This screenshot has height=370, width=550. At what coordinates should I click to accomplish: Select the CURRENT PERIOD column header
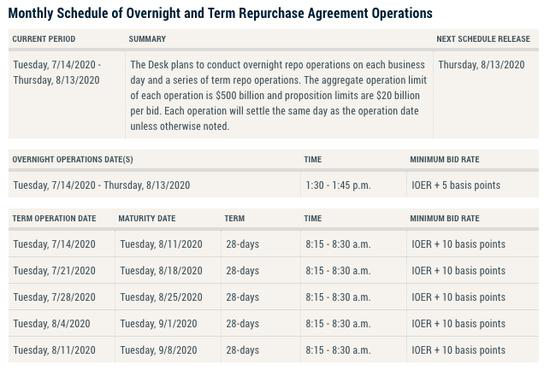pyautogui.click(x=44, y=39)
